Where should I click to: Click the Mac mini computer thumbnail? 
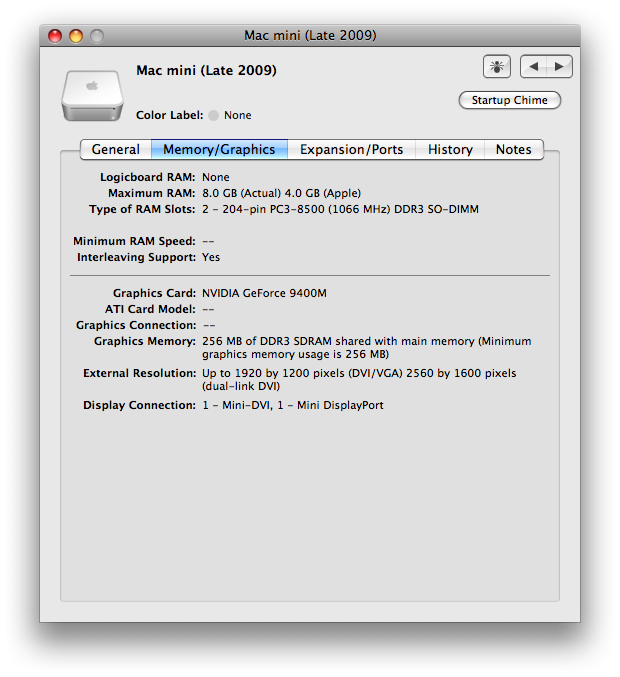click(92, 95)
